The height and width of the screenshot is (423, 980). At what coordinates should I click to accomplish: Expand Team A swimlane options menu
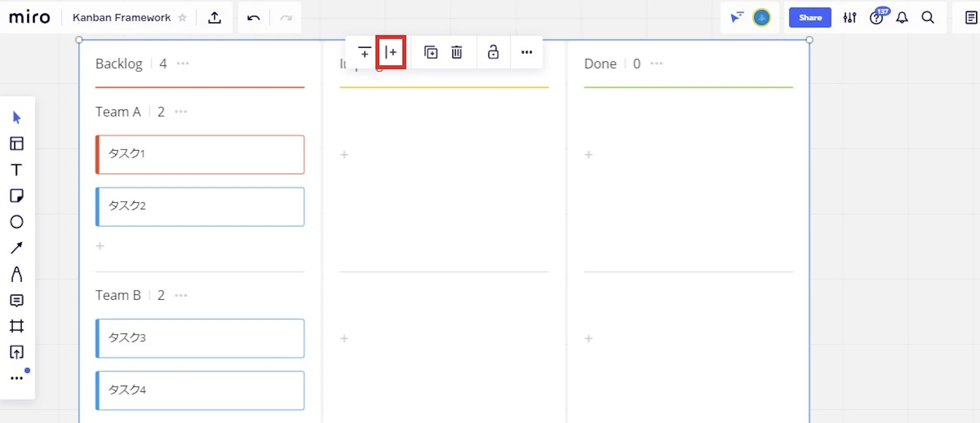[181, 112]
